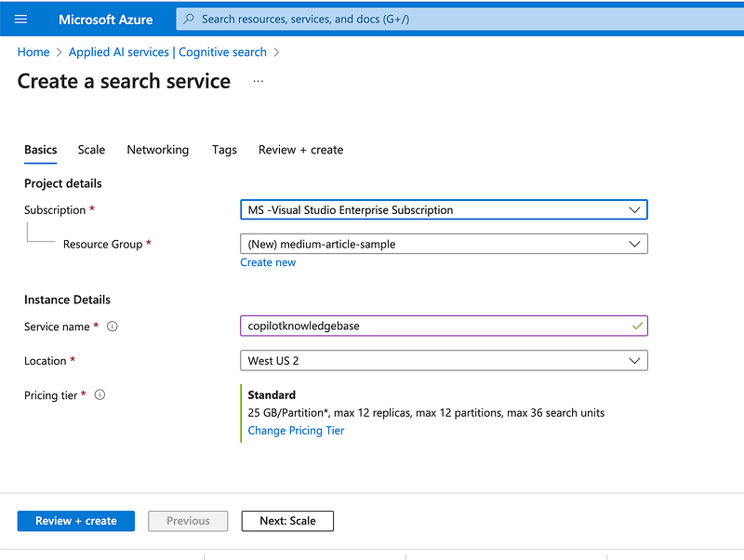744x560 pixels.
Task: Click the Next: Scale button
Action: tap(287, 521)
